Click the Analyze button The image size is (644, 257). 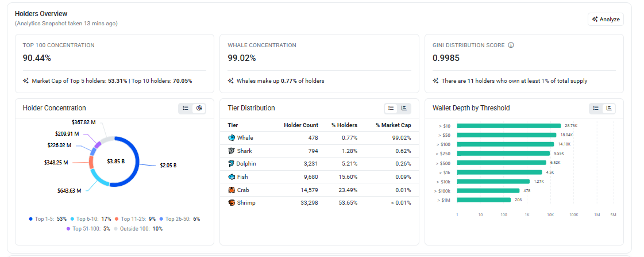click(x=606, y=20)
